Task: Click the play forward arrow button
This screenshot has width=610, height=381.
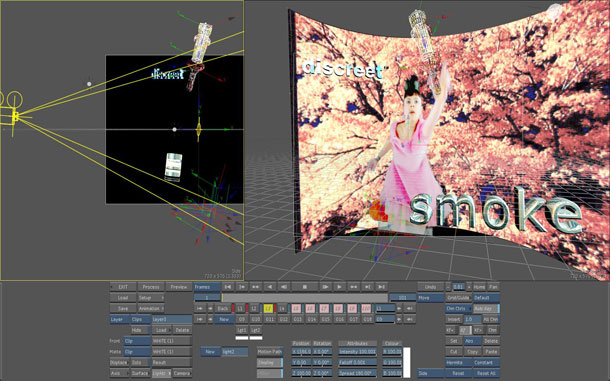Action: click(x=339, y=287)
